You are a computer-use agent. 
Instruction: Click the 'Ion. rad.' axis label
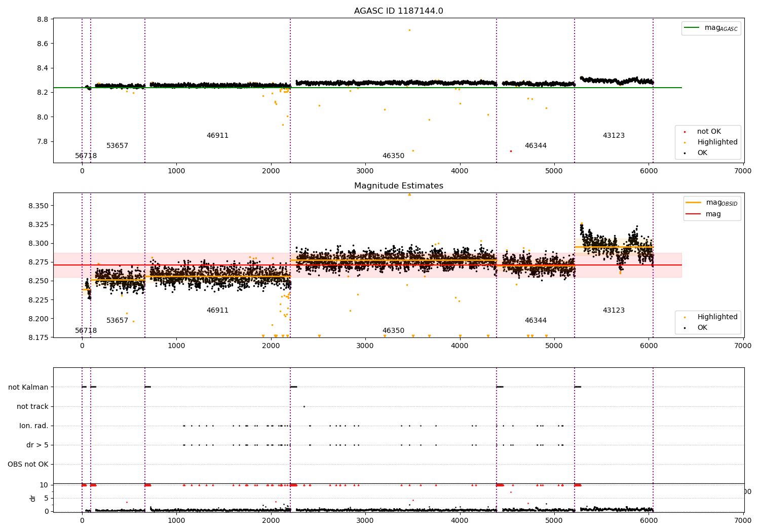(x=34, y=426)
